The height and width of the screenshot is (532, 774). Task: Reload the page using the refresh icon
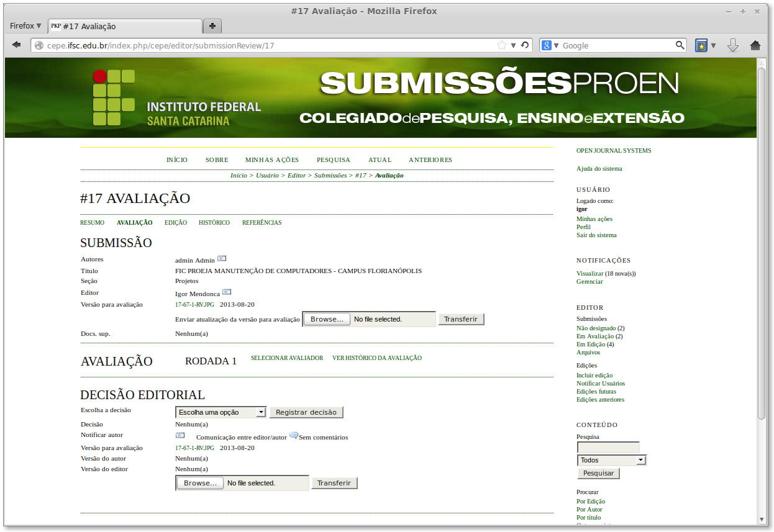[x=525, y=45]
